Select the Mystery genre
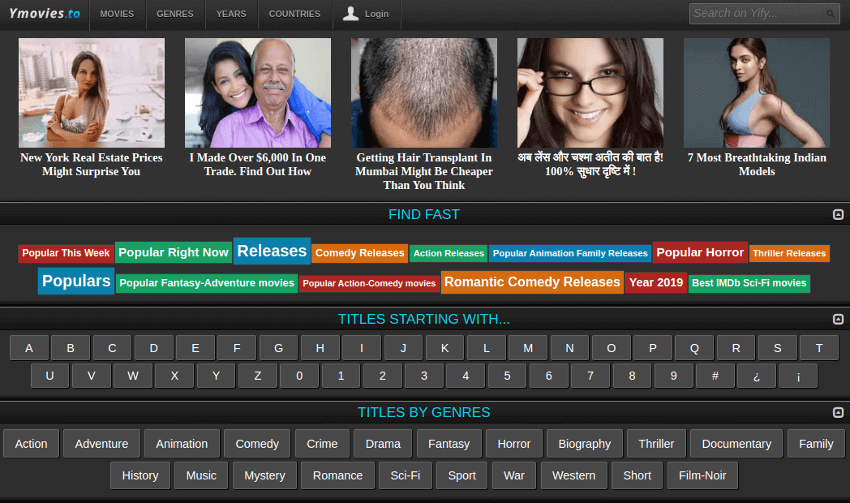 [265, 475]
